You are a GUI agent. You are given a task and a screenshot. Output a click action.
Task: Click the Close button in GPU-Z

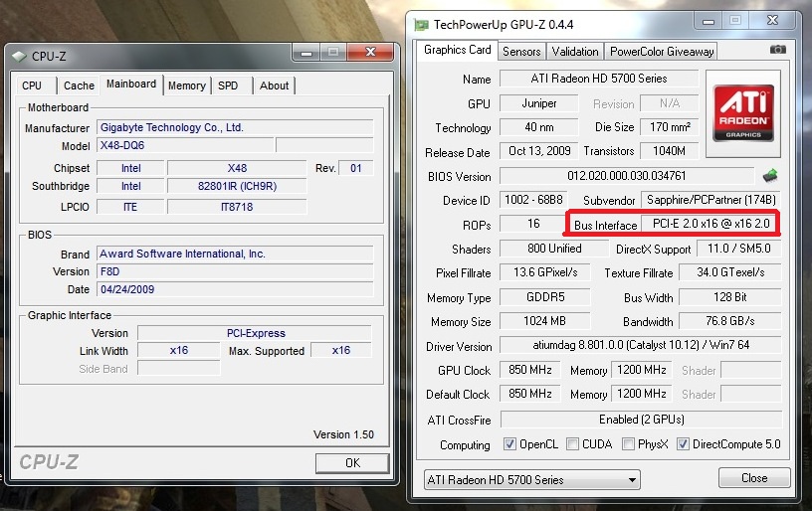point(754,478)
